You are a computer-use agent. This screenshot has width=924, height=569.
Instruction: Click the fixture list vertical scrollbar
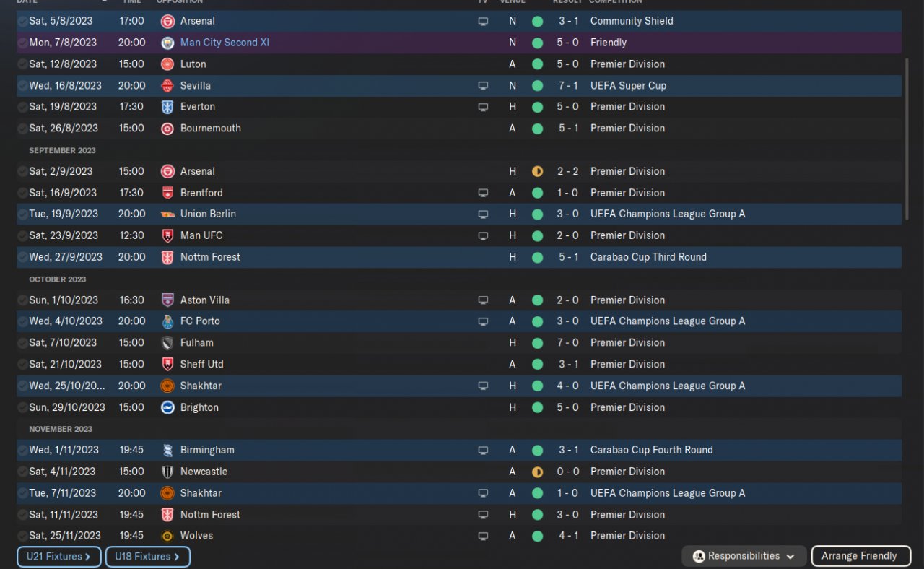coord(907,130)
